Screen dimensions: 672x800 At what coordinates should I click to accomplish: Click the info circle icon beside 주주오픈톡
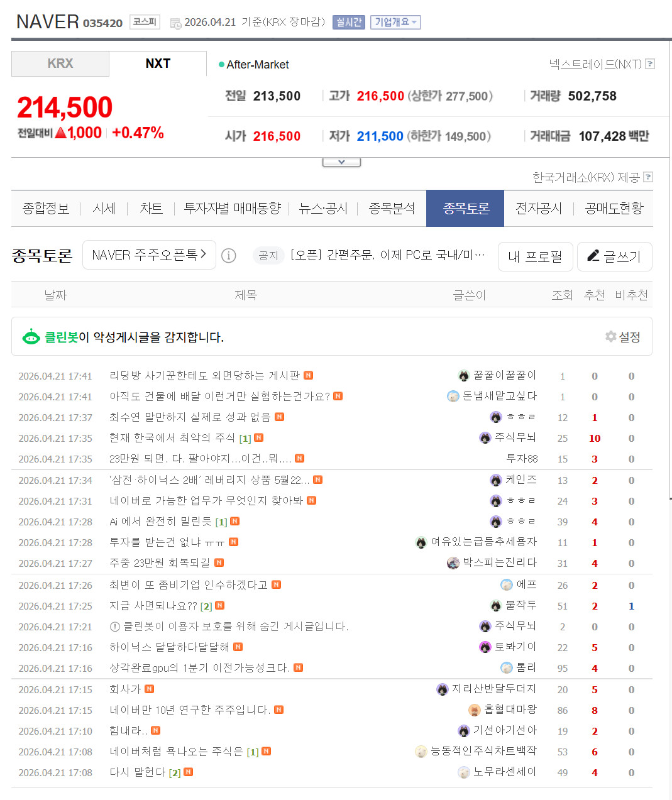pos(229,256)
